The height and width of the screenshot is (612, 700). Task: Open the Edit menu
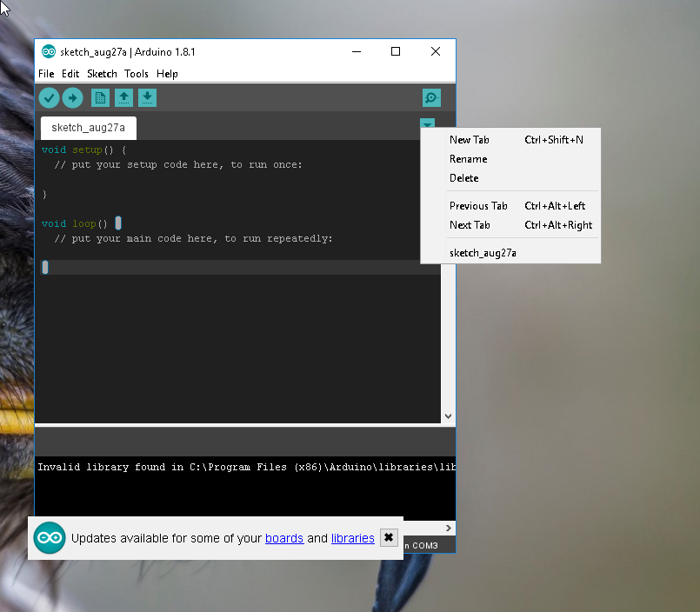point(70,74)
